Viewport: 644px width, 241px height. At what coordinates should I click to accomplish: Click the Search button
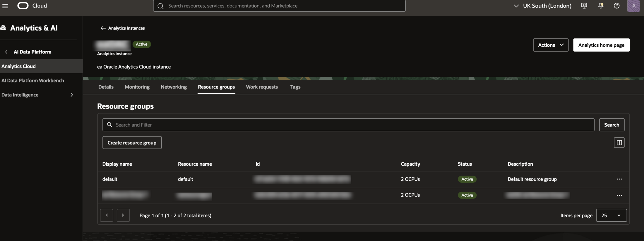(612, 125)
